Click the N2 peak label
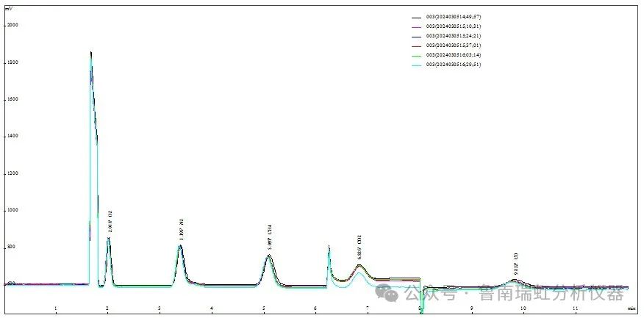The height and width of the screenshot is (318, 644). (182, 227)
